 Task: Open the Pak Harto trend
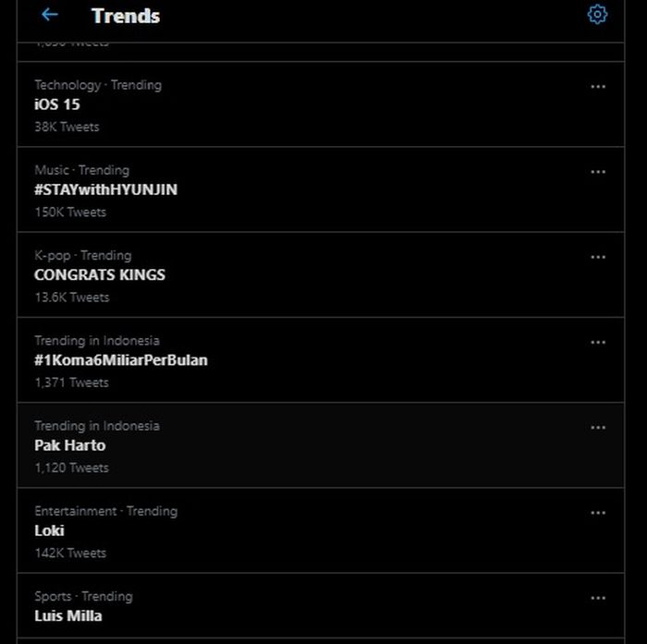click(70, 445)
